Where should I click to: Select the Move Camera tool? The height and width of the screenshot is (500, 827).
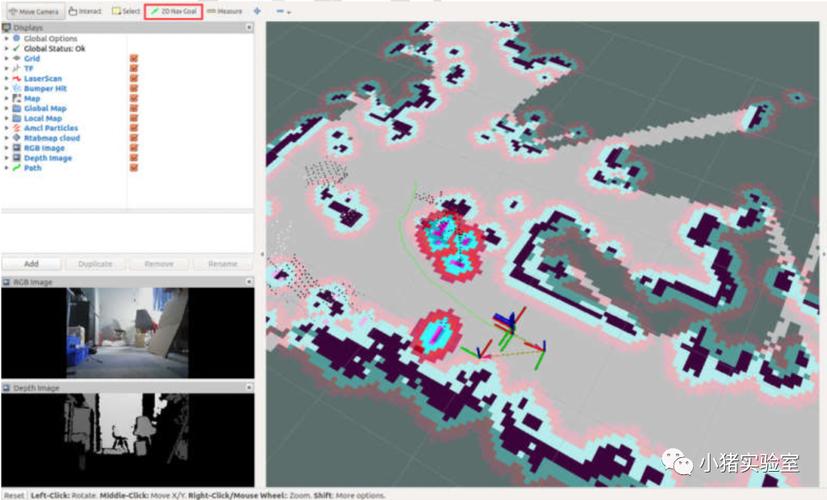pyautogui.click(x=34, y=12)
